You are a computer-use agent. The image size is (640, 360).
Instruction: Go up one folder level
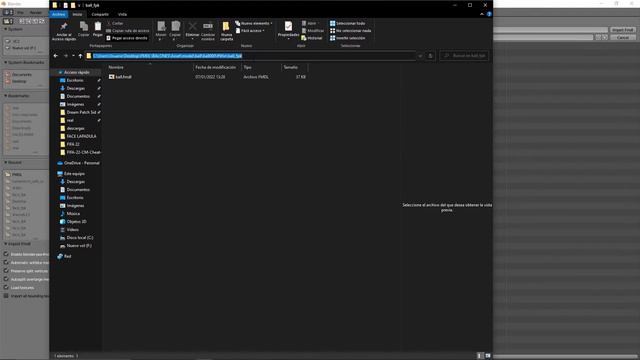point(80,56)
